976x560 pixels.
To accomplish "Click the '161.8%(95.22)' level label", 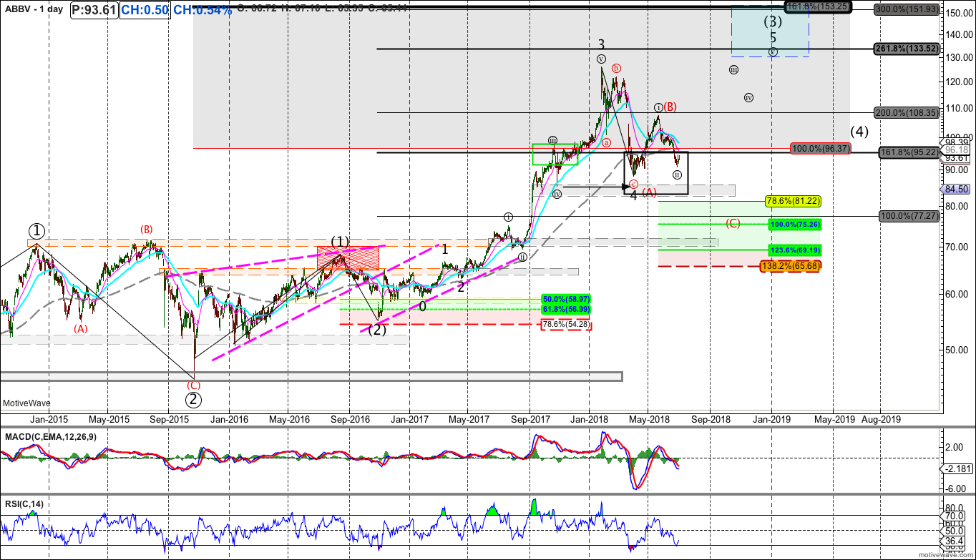I will coord(907,152).
